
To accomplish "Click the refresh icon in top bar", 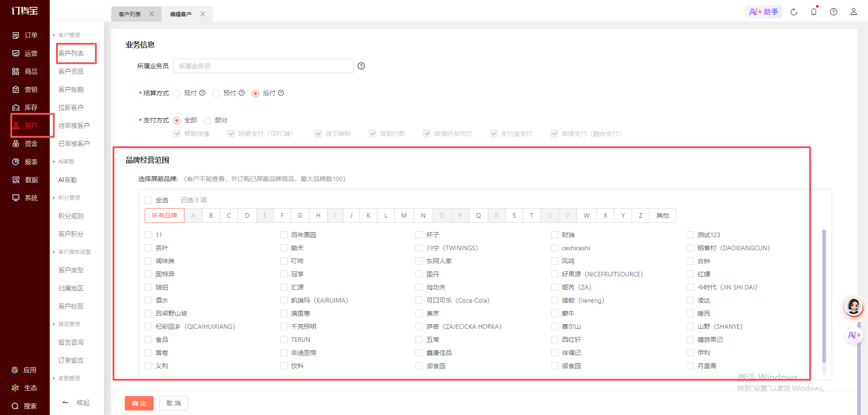I will point(794,12).
